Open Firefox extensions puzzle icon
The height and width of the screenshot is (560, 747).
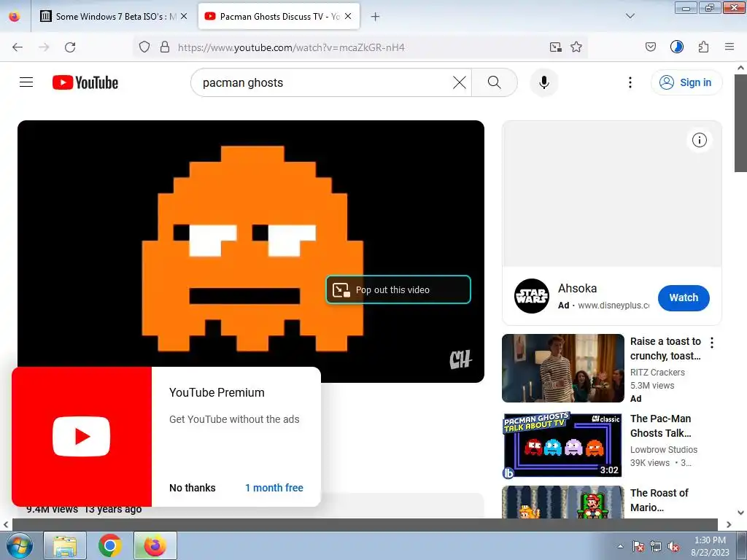[x=703, y=47]
